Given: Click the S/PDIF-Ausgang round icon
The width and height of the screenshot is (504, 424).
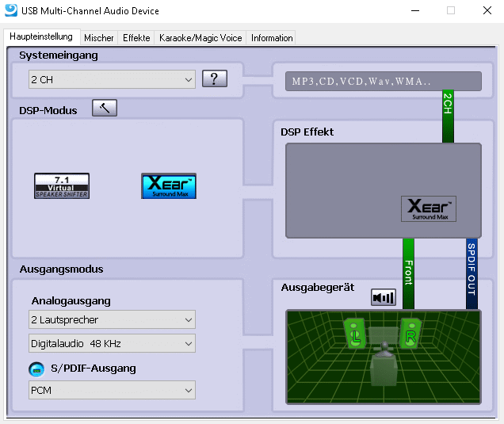Looking at the screenshot, I should pos(36,369).
